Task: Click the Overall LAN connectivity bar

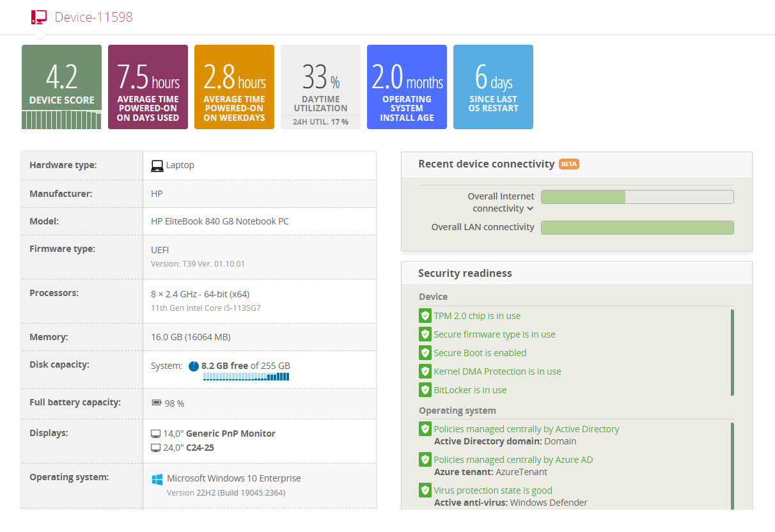Action: pyautogui.click(x=637, y=228)
